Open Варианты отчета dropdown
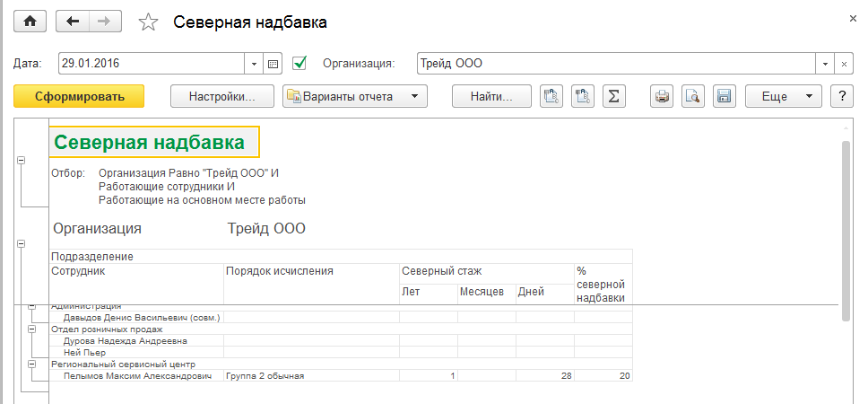 pos(355,96)
